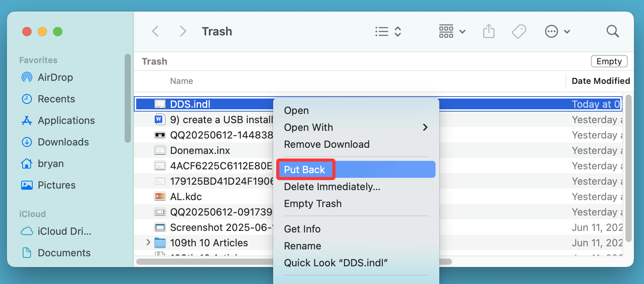
Task: Choose Remove Download menu item
Action: point(356,144)
